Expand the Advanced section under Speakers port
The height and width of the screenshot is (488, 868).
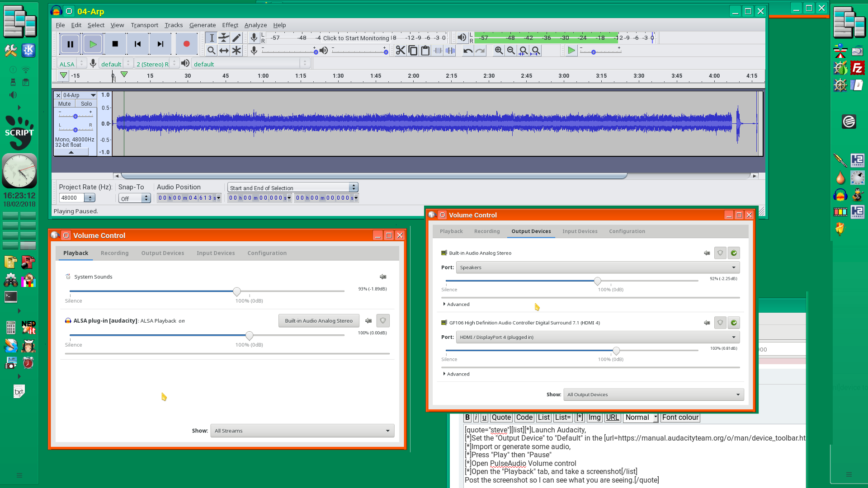(x=457, y=304)
